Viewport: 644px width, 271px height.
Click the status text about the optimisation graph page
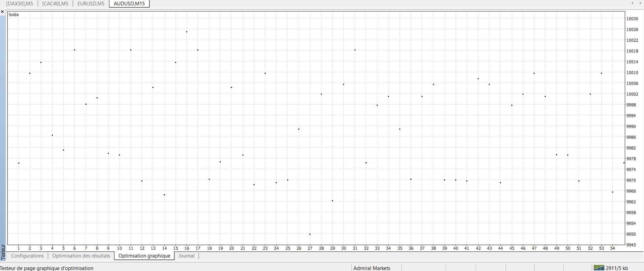coord(47,268)
